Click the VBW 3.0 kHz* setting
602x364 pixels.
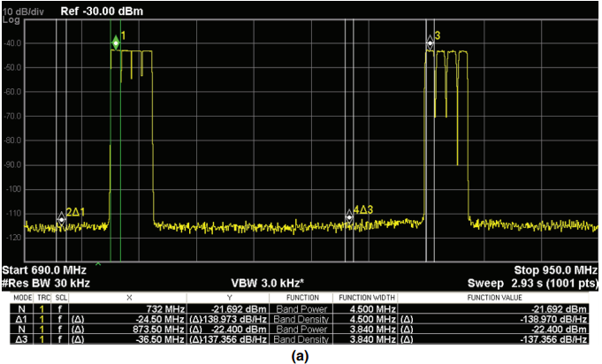coord(268,283)
